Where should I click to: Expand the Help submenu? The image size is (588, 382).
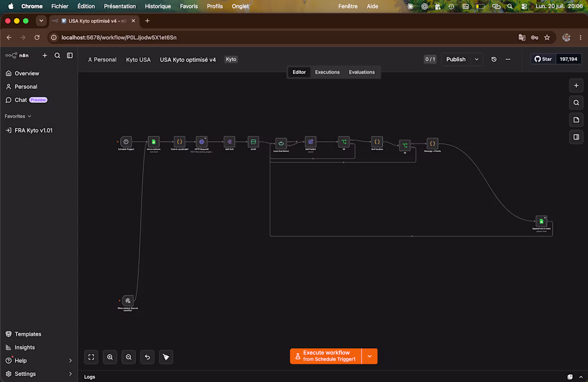pos(70,361)
